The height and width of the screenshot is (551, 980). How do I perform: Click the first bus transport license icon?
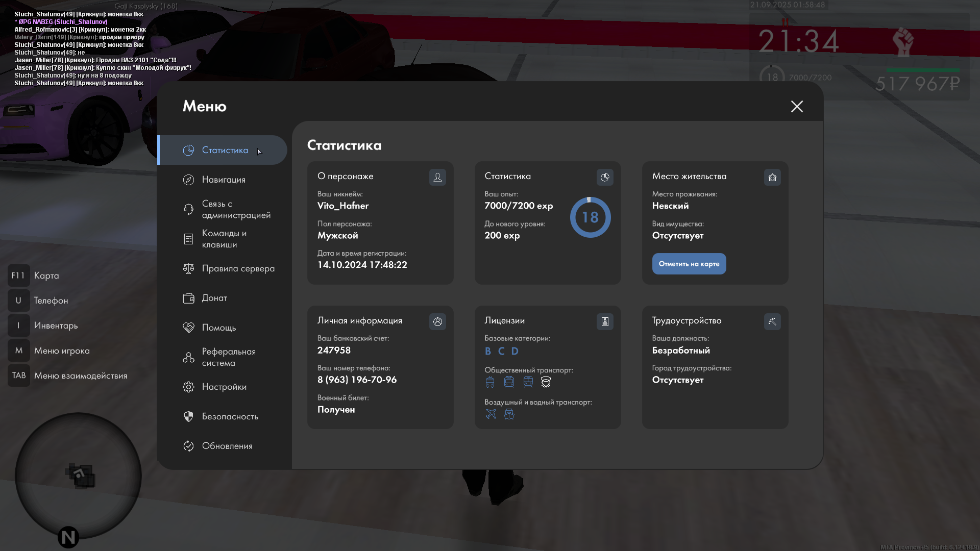[x=490, y=382]
